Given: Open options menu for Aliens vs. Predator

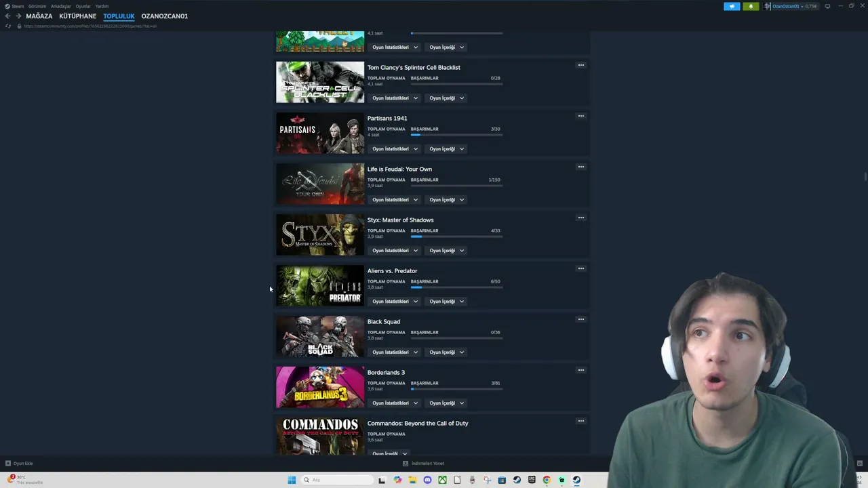Looking at the screenshot, I should click(x=580, y=268).
